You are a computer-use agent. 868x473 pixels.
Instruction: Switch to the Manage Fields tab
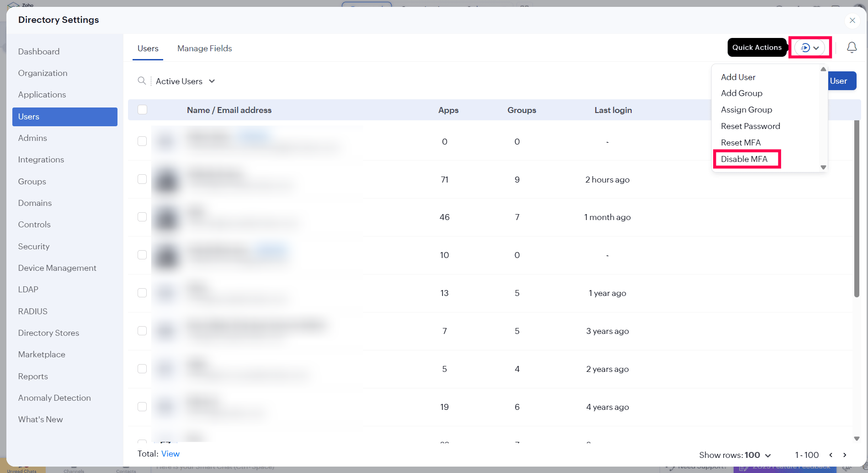click(x=204, y=48)
